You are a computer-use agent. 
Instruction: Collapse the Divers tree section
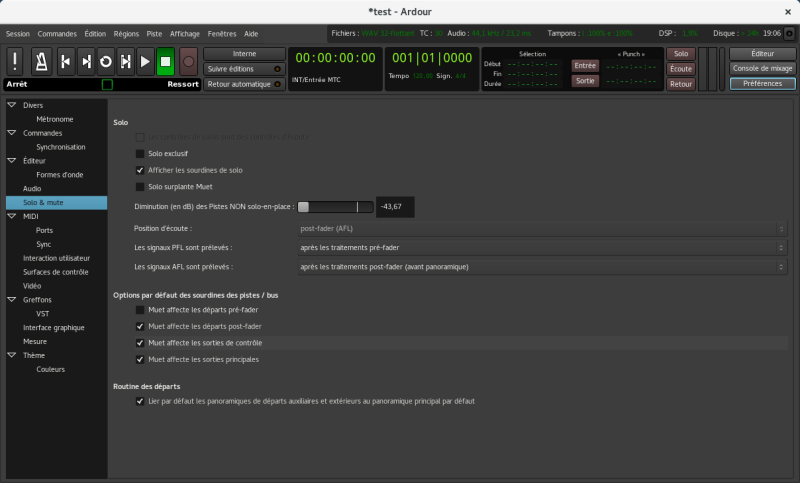[12, 105]
